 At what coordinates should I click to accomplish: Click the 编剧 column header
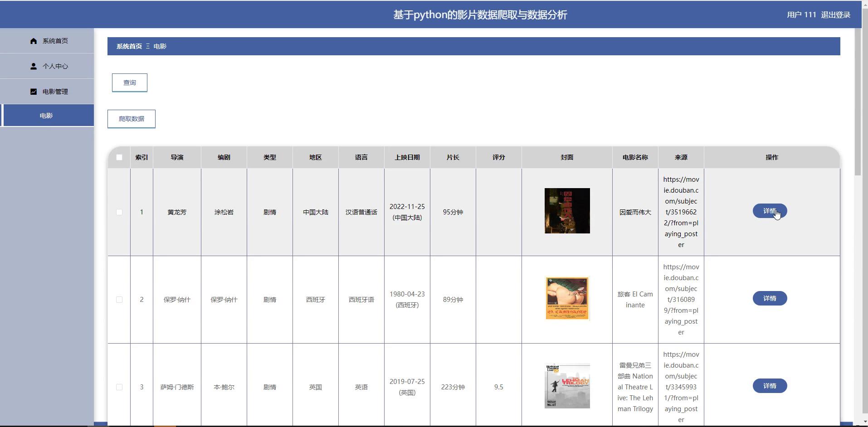[224, 157]
